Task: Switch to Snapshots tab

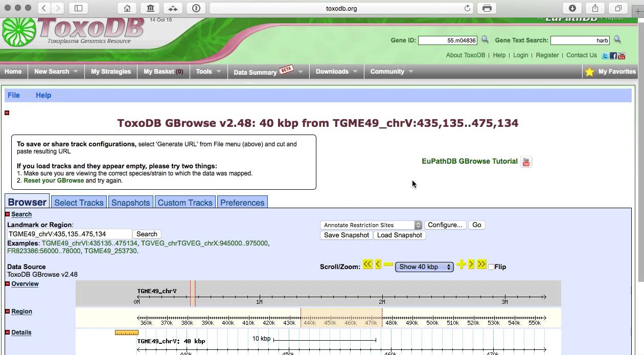Action: click(131, 202)
